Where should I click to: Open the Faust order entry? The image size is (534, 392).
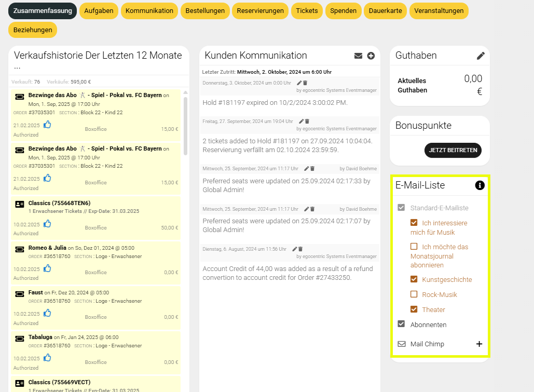click(36, 293)
